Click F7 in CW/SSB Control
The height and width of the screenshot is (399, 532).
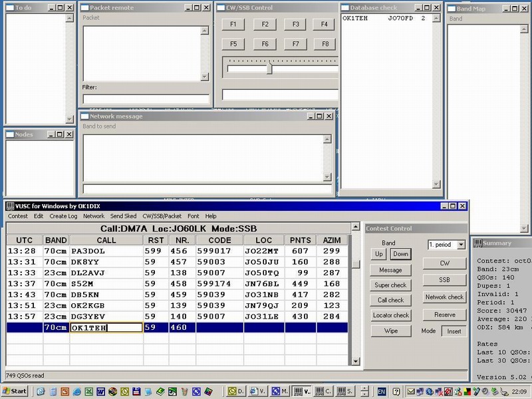coord(295,44)
